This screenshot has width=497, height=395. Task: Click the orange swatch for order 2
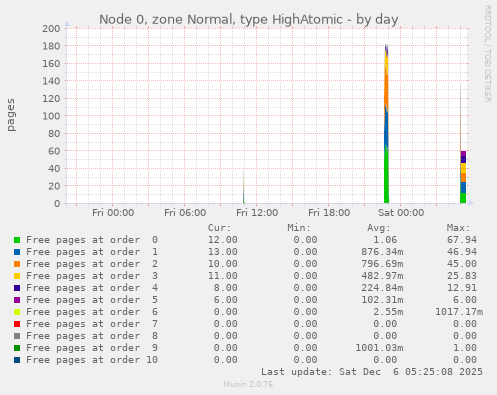(x=17, y=264)
